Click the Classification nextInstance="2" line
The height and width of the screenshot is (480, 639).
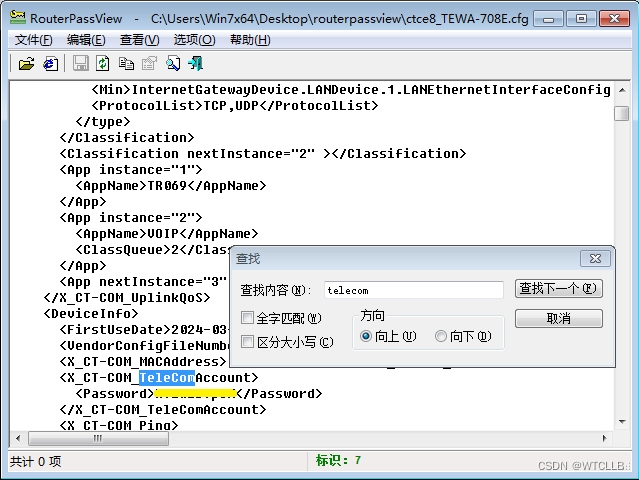[x=263, y=154]
